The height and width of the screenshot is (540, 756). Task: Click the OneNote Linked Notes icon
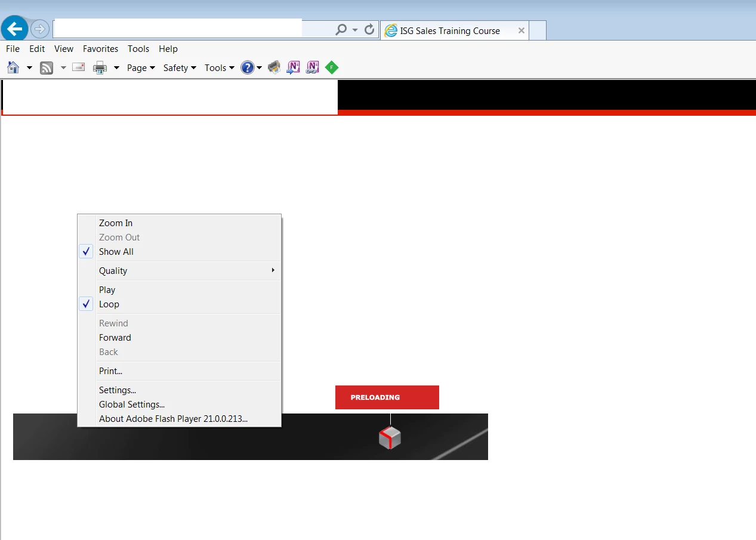tap(313, 67)
